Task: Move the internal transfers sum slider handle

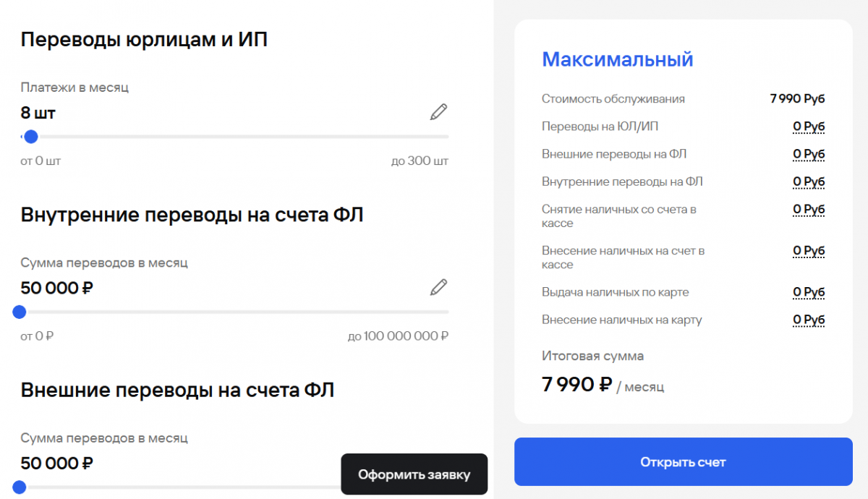Action: click(20, 312)
